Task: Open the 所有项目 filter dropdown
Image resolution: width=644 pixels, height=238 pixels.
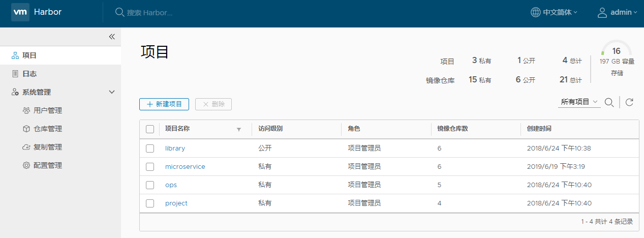Action: (579, 102)
